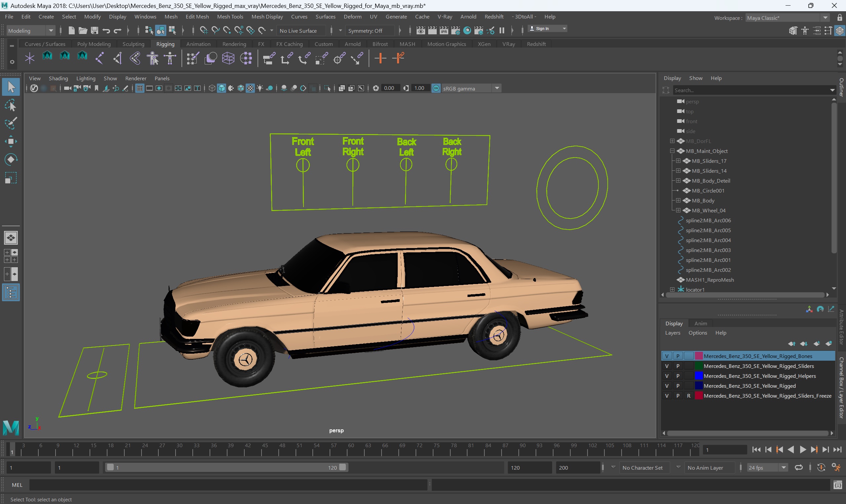Screen dimensions: 846x504
Task: Activate the Lasso Select tool
Action: (x=11, y=106)
